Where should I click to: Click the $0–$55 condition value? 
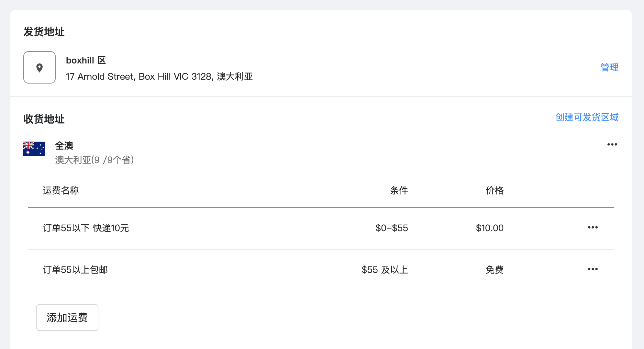[x=392, y=228]
